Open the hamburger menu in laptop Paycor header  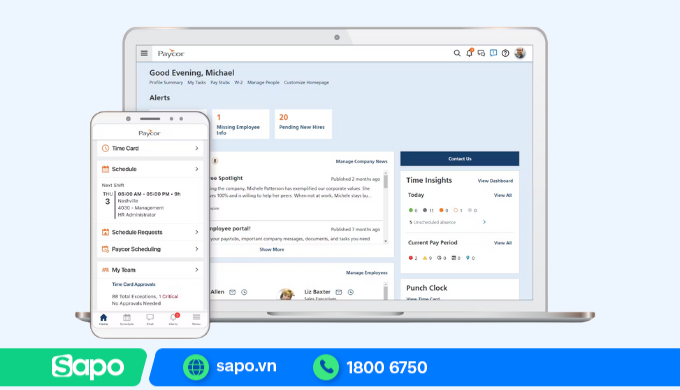144,53
